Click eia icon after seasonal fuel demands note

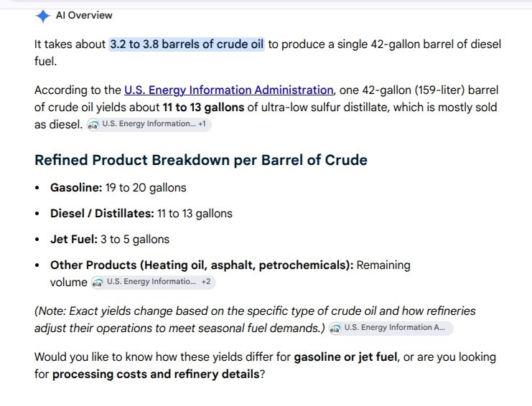coord(335,329)
